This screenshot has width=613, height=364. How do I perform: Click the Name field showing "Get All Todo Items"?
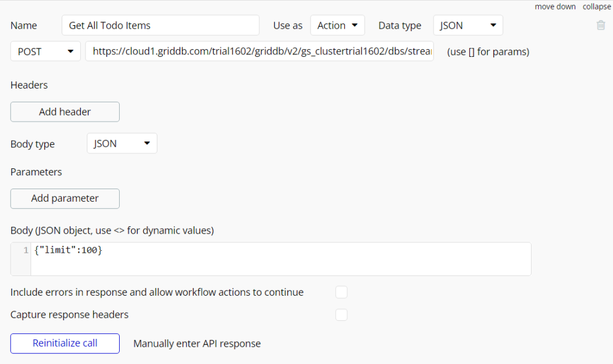[160, 25]
